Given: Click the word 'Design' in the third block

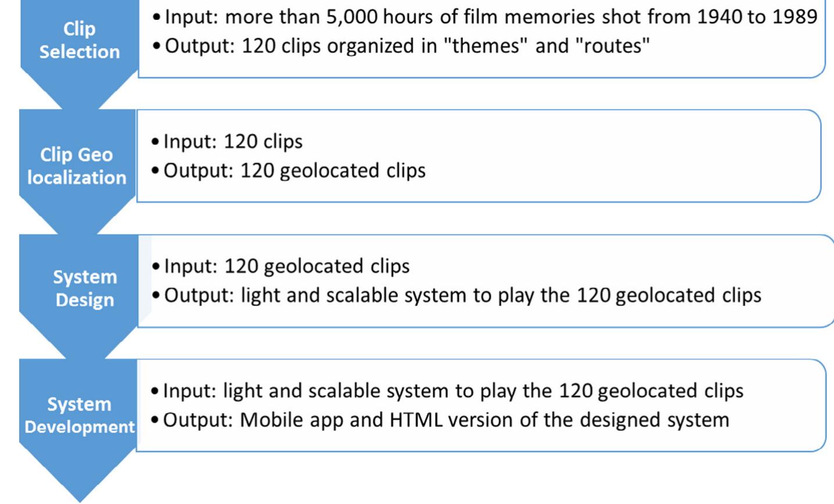Looking at the screenshot, I should (x=85, y=300).
